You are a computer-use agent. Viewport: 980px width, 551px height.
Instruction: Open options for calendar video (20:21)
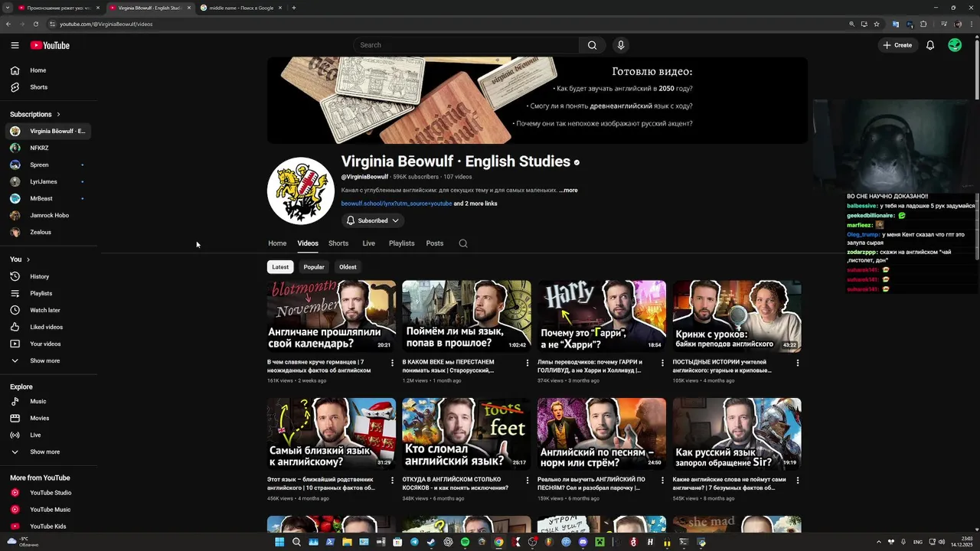[x=392, y=363]
